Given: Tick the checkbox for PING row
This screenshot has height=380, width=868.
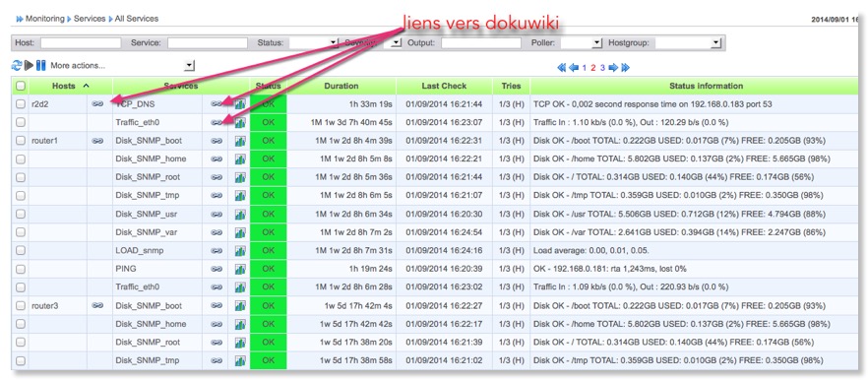Looking at the screenshot, I should click(x=21, y=269).
